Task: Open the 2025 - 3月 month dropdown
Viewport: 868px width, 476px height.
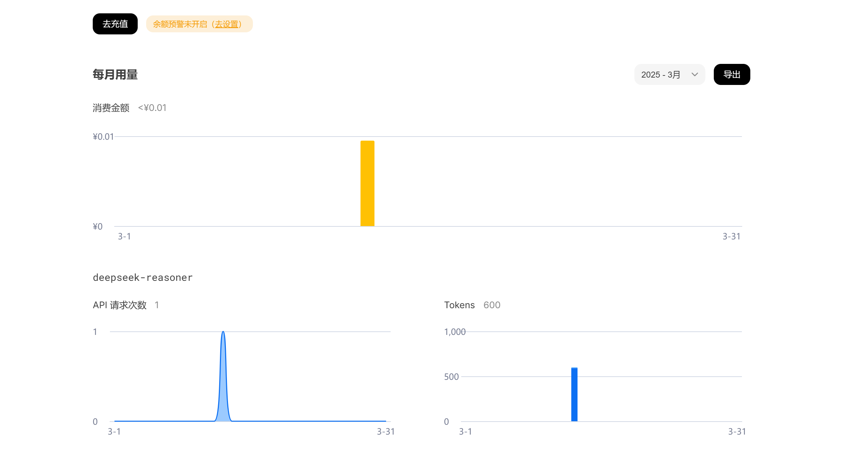Action: (x=660, y=74)
